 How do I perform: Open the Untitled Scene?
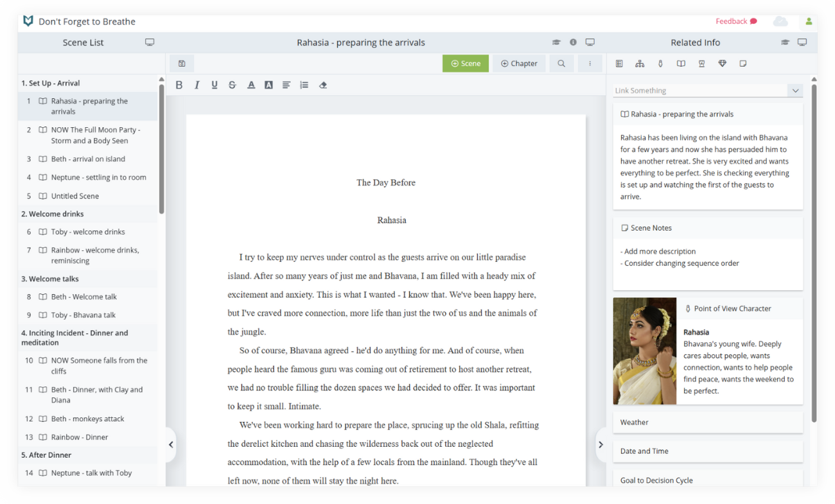coord(87,196)
